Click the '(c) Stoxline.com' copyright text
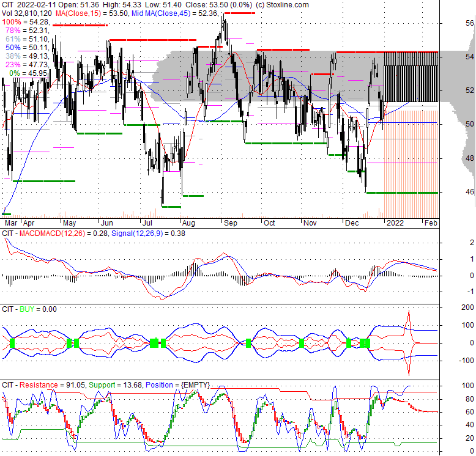 (282, 5)
